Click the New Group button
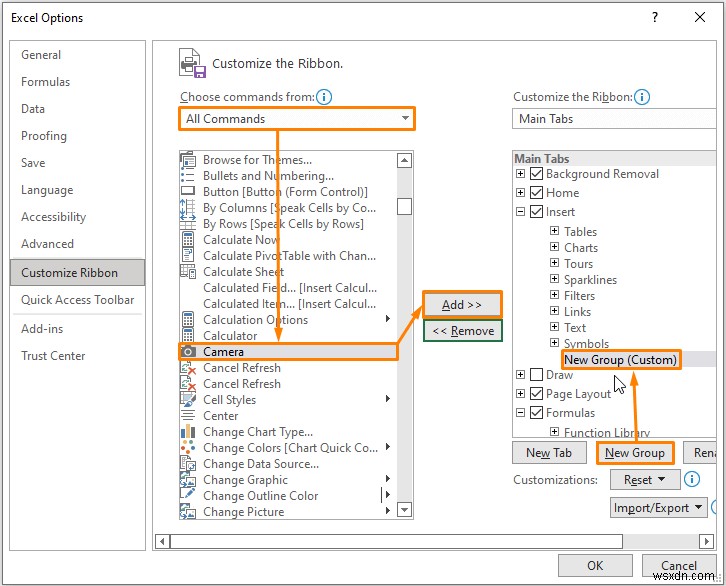Image resolution: width=726 pixels, height=586 pixels. click(x=635, y=453)
